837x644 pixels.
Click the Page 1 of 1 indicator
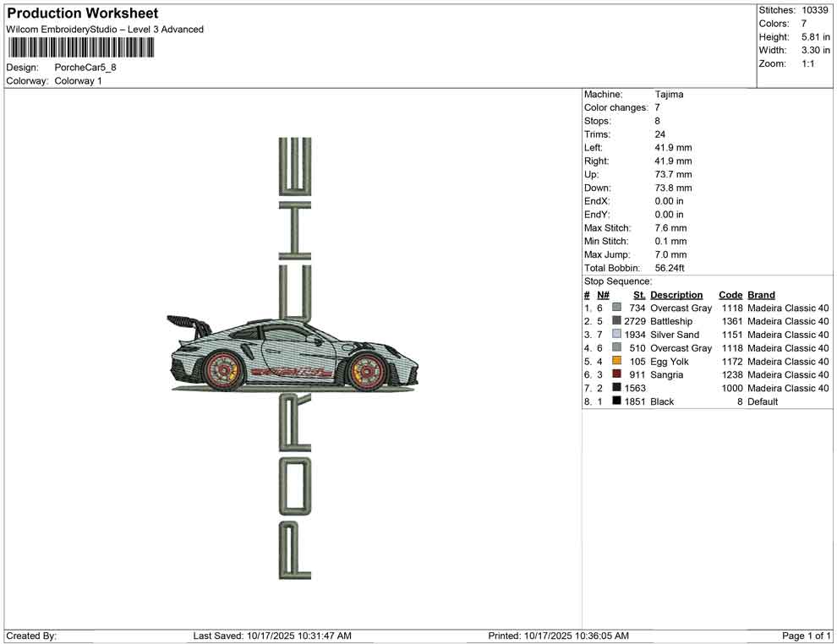click(x=807, y=636)
